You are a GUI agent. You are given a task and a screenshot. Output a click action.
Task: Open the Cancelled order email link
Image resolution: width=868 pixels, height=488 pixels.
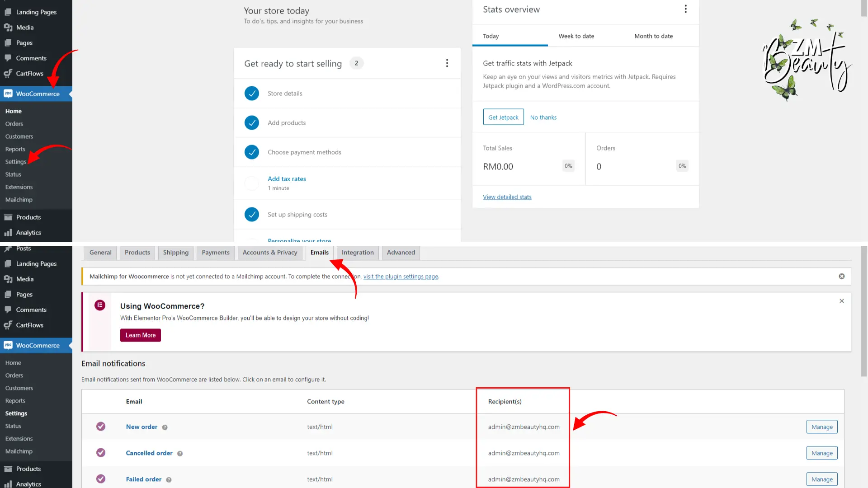click(x=149, y=453)
